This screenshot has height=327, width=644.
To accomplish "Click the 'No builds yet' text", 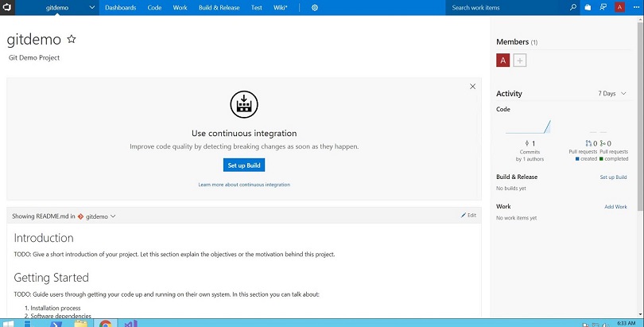I will pyautogui.click(x=511, y=188).
